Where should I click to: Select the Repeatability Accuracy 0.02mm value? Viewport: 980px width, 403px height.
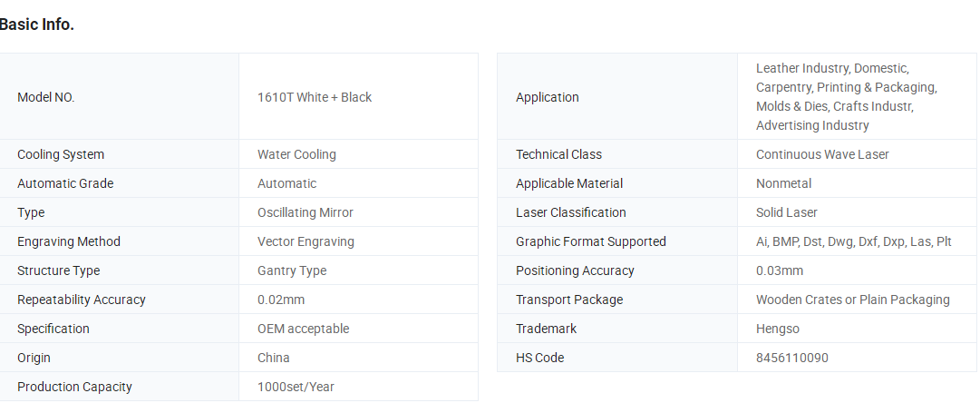(281, 300)
